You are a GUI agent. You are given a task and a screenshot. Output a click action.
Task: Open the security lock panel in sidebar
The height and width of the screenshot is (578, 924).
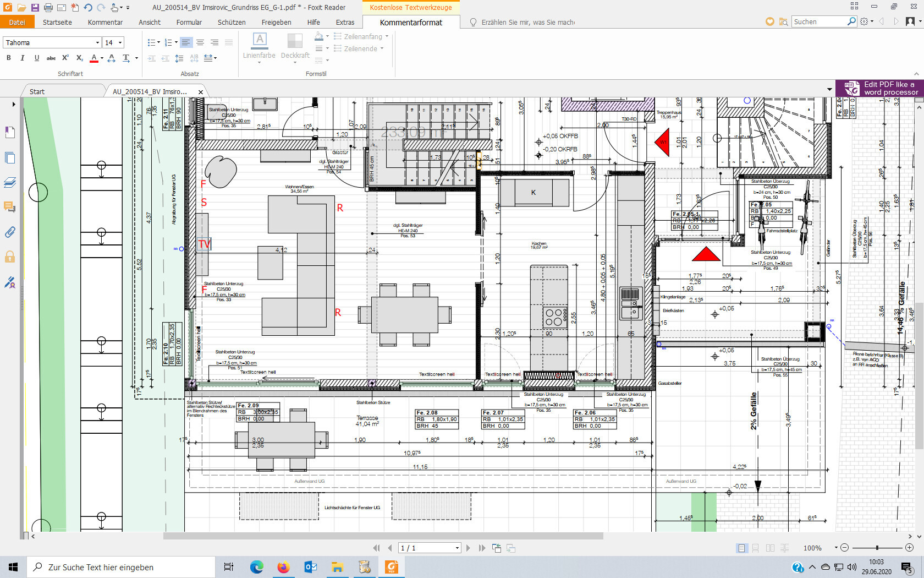pyautogui.click(x=10, y=257)
